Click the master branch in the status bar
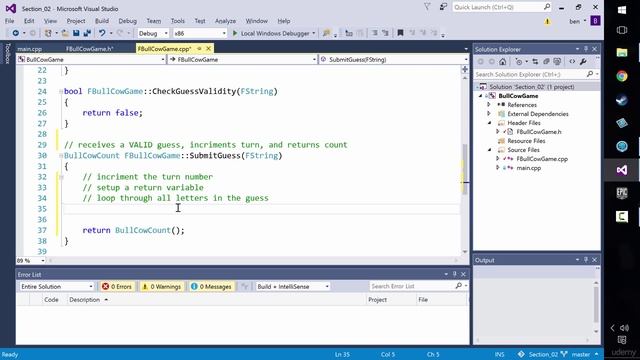 [580, 354]
